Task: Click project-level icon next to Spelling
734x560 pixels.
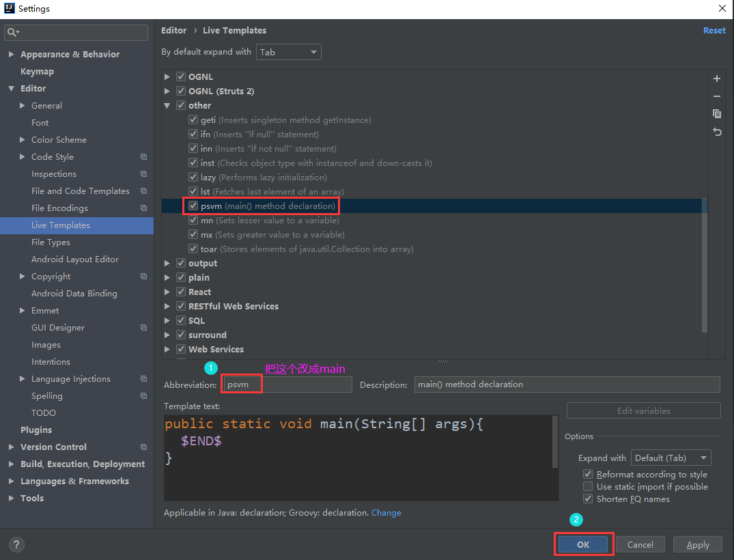Action: click(143, 396)
